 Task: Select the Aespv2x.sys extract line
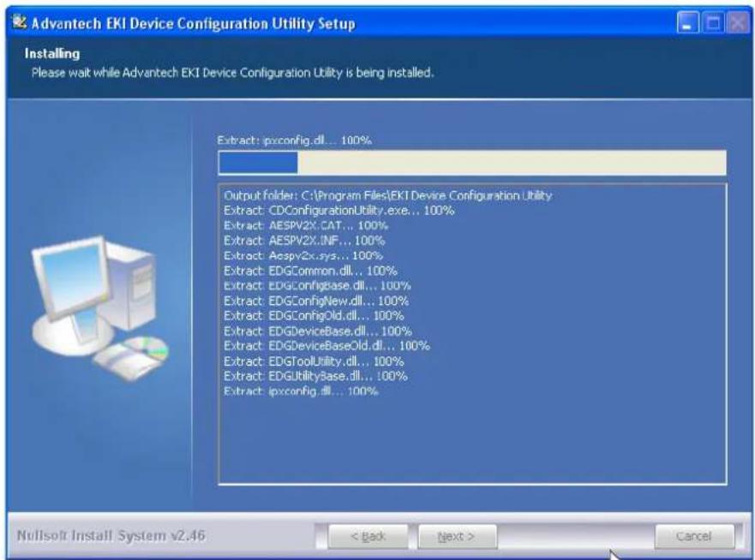(303, 255)
